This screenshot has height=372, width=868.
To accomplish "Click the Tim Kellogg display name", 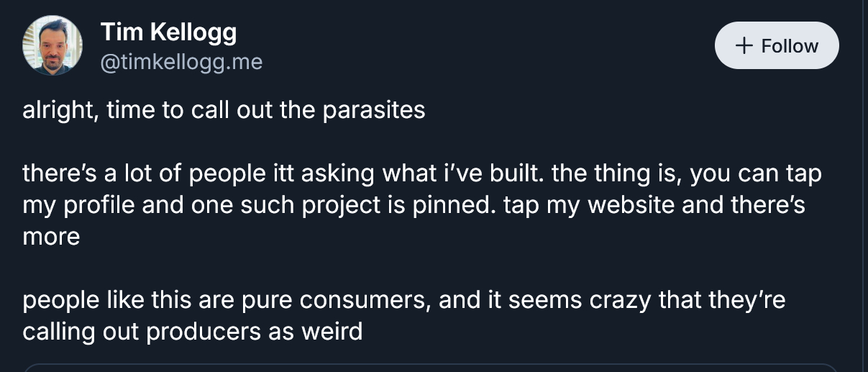I will [168, 32].
